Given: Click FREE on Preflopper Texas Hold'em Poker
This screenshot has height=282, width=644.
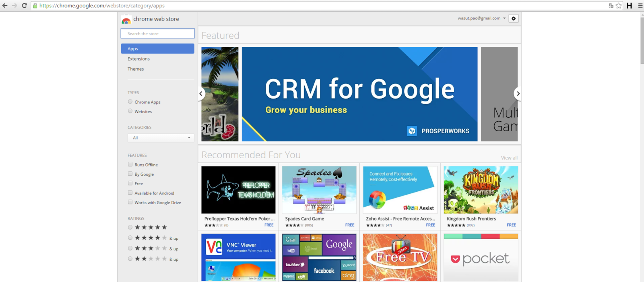Looking at the screenshot, I should 269,225.
